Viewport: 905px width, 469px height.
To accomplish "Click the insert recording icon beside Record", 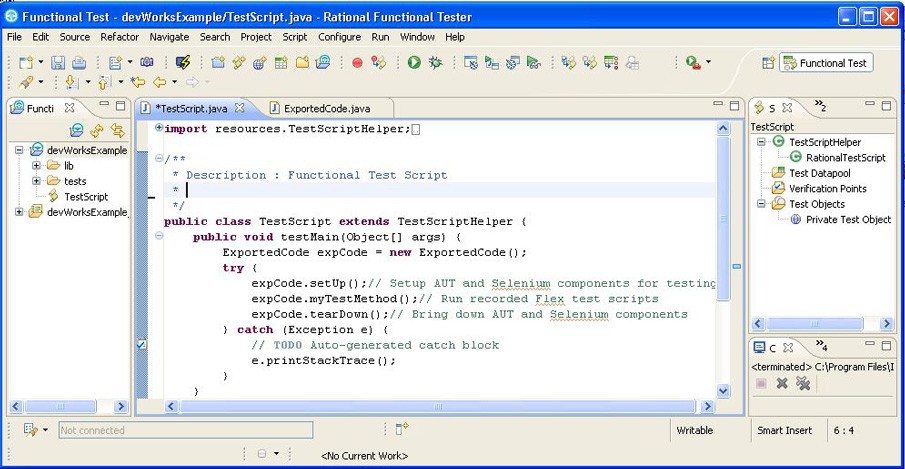I will coord(379,62).
